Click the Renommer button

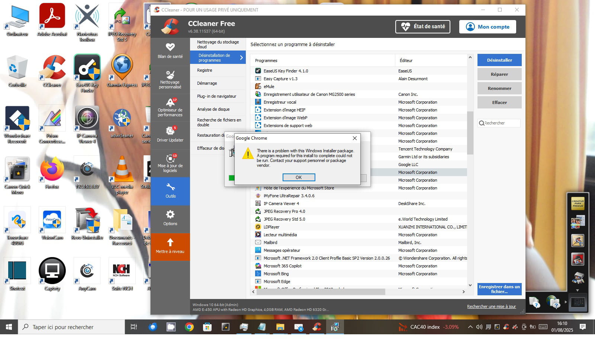click(x=499, y=88)
